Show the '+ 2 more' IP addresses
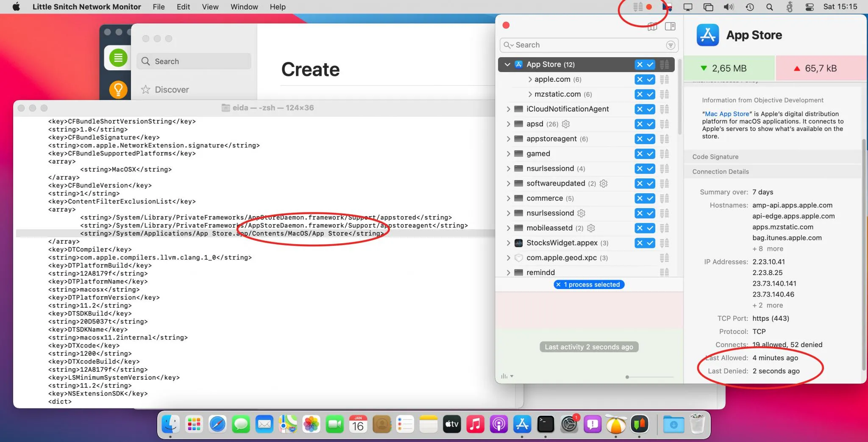The height and width of the screenshot is (442, 868). (768, 306)
